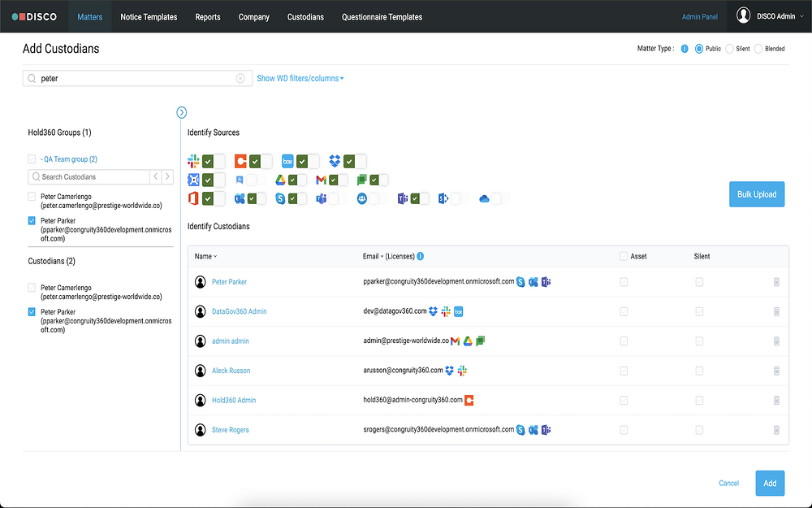Delete the Steve Rogers row with trash icon
812x508 pixels.
point(776,430)
